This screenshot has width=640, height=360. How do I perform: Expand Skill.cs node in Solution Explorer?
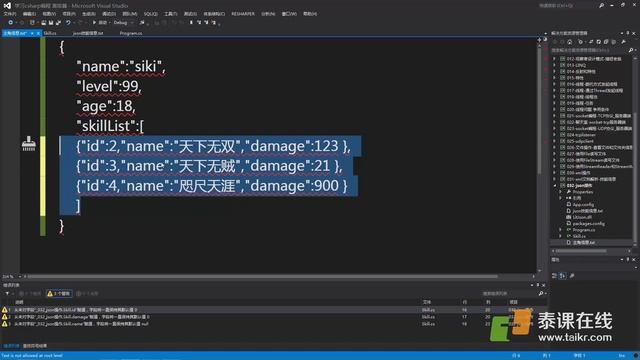560,236
